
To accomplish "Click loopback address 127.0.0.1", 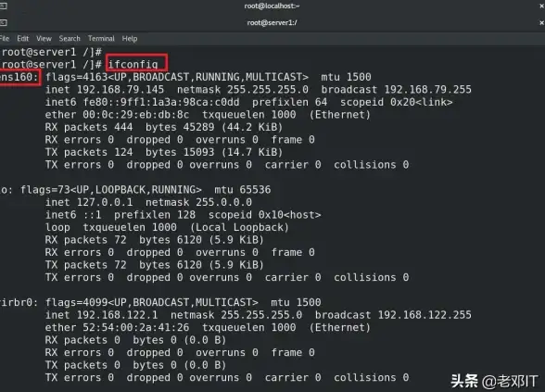I will tap(105, 202).
